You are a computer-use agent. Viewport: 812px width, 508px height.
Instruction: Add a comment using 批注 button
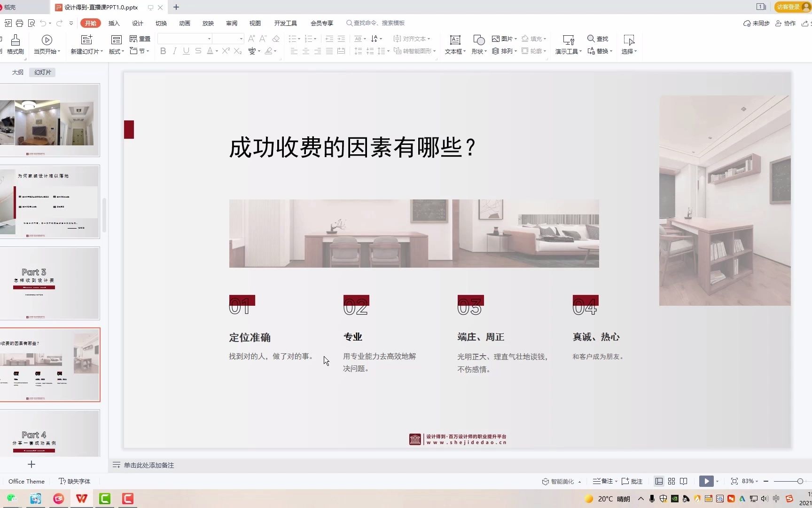tap(632, 481)
